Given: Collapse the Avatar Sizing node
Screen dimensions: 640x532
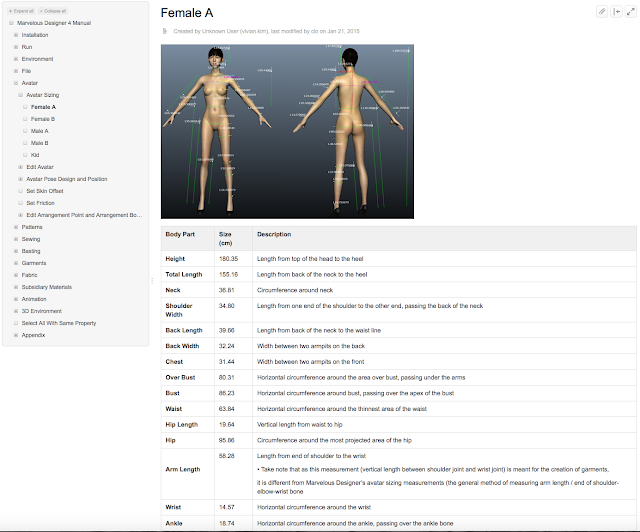Looking at the screenshot, I should pos(20,95).
